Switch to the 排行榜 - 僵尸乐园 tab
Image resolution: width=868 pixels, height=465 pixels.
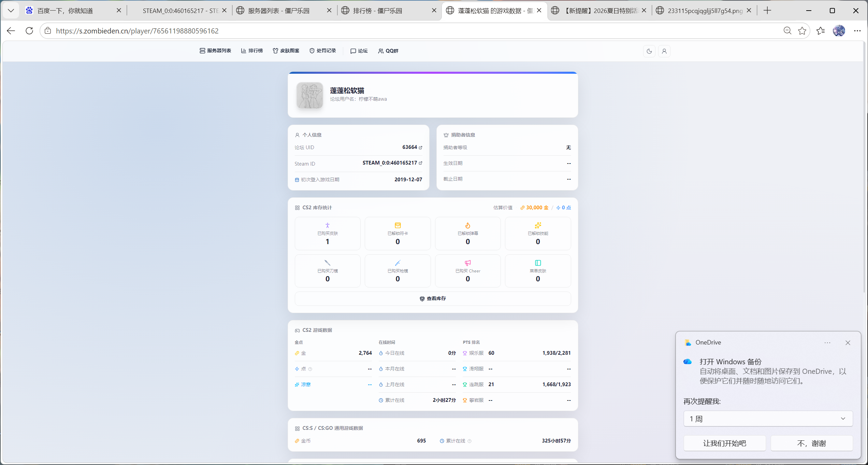coord(389,11)
